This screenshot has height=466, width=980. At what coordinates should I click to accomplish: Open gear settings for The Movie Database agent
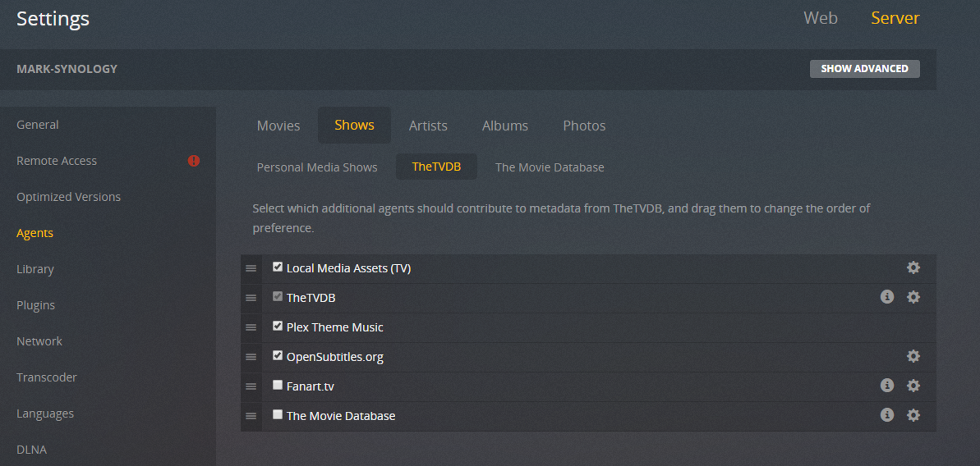(x=913, y=415)
